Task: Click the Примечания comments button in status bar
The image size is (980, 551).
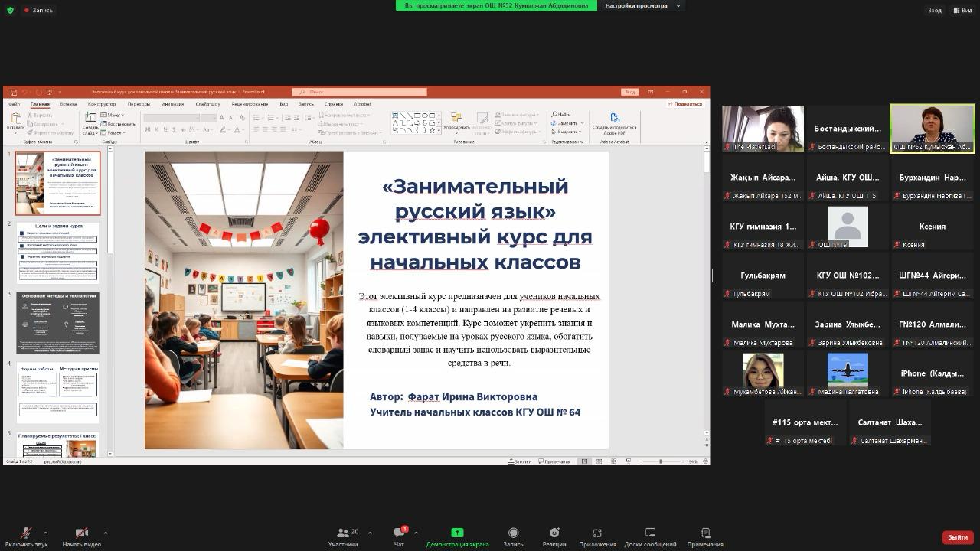Action: pyautogui.click(x=554, y=461)
